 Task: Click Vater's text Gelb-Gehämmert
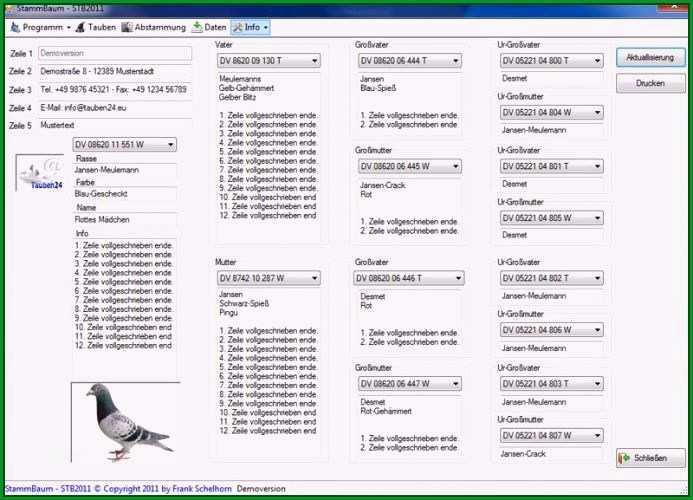click(246, 88)
